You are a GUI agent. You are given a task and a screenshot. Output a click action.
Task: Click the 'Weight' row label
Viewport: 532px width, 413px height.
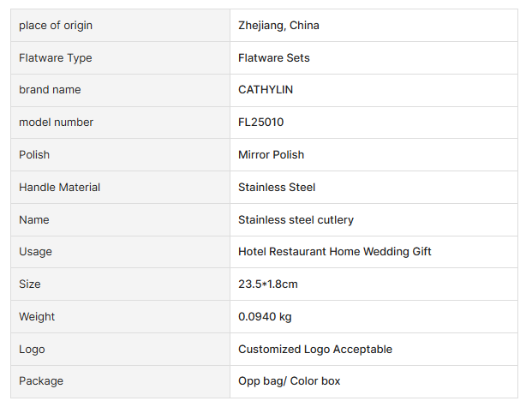coord(37,317)
